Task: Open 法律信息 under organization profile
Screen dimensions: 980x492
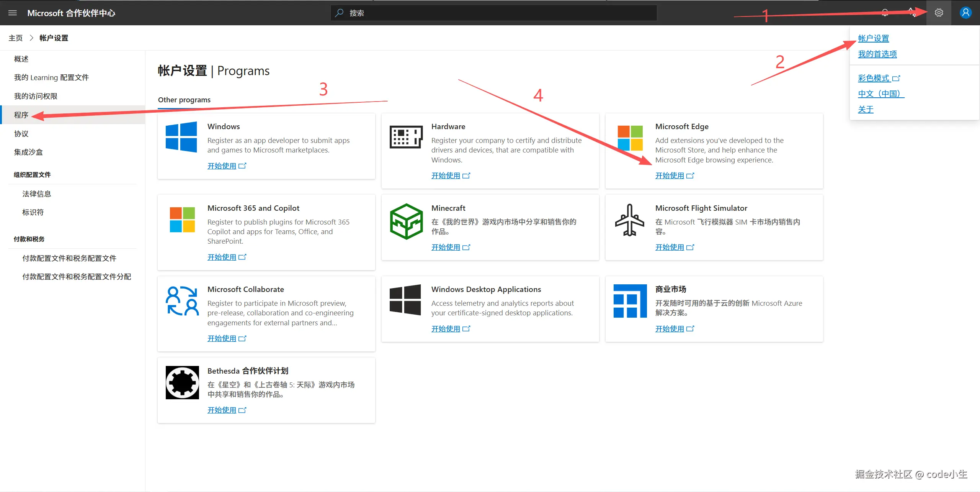Action: [x=37, y=194]
